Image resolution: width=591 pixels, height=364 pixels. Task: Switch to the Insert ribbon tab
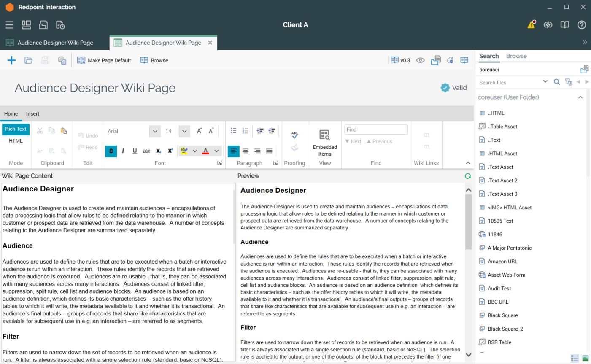(x=32, y=114)
